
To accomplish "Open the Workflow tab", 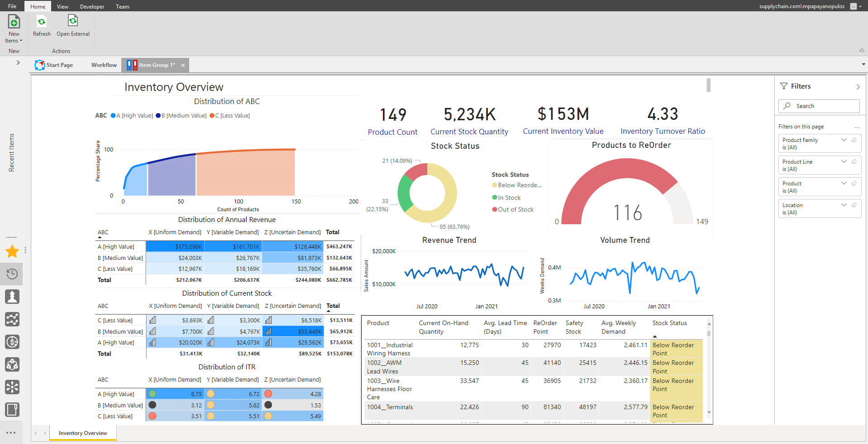I will [x=104, y=65].
